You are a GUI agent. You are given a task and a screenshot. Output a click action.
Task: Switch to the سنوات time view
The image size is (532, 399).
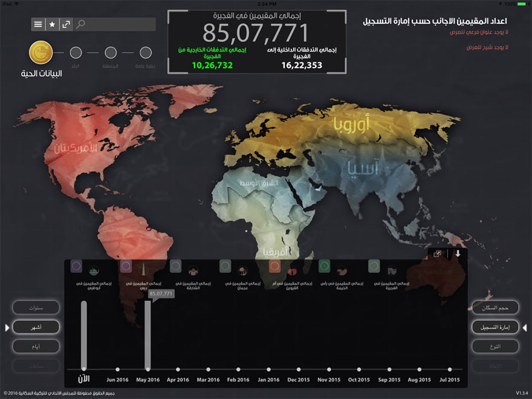(x=36, y=307)
